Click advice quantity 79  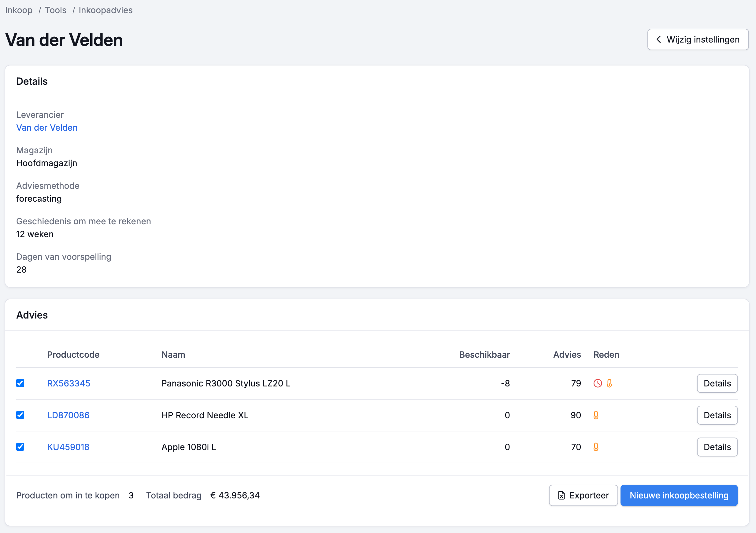(576, 383)
